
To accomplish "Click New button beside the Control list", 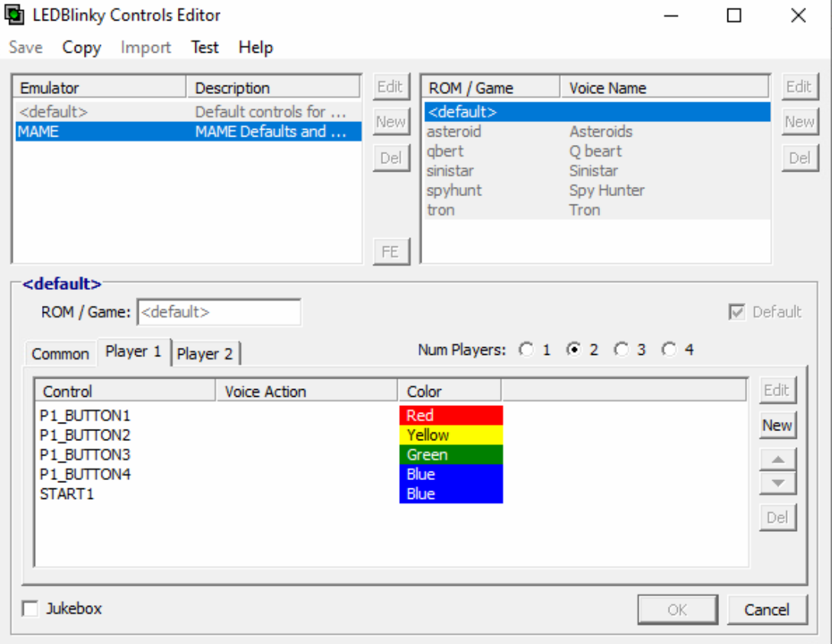I will pyautogui.click(x=777, y=426).
